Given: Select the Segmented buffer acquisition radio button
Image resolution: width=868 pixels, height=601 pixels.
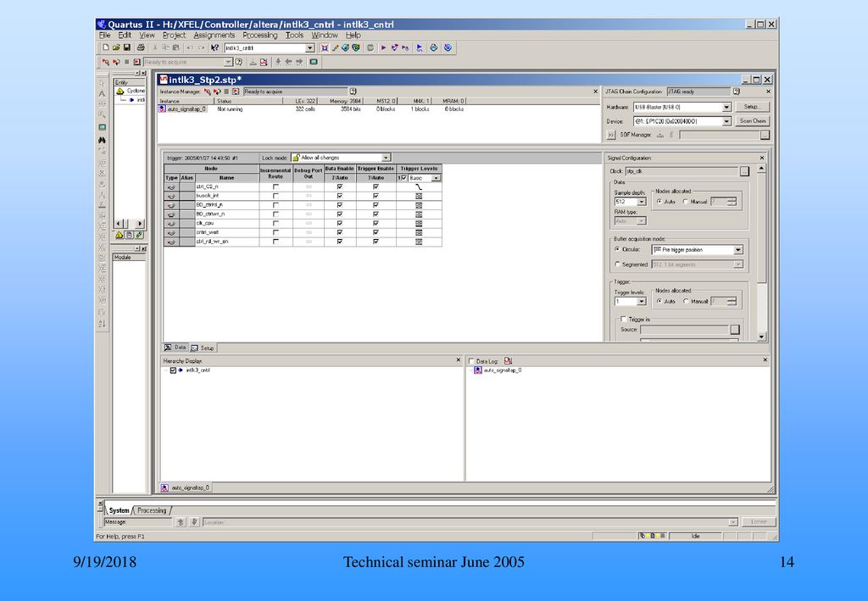Looking at the screenshot, I should tap(617, 264).
